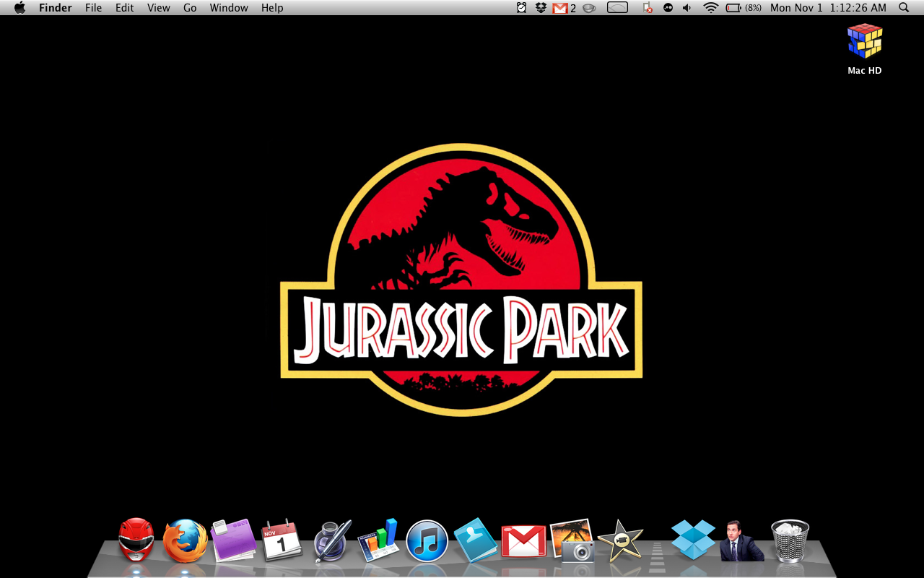This screenshot has width=924, height=578.
Task: Open Numbers chart app in dock
Action: click(378, 540)
